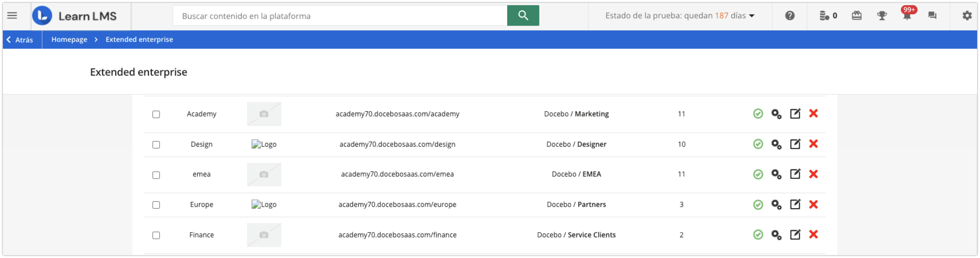Click the Docebo / Designer branch
The height and width of the screenshot is (258, 980).
point(576,144)
